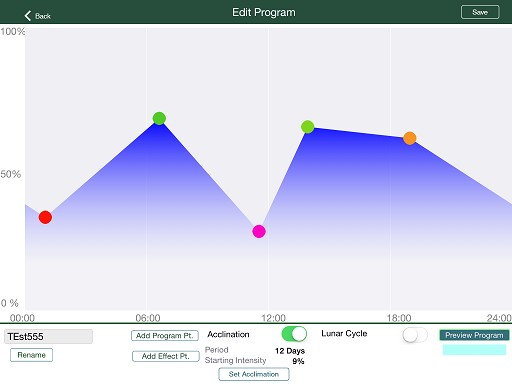Enable the Lunar Cycle switch

415,335
